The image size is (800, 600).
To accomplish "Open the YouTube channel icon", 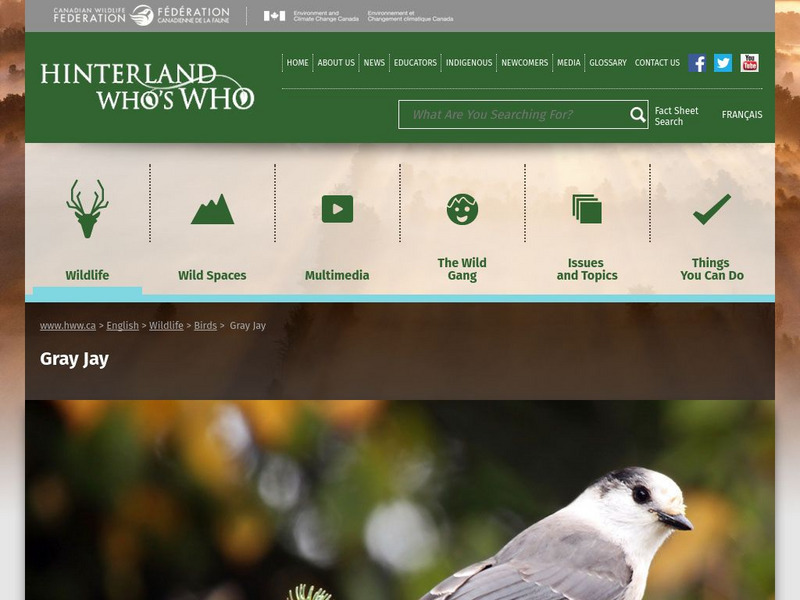I will [749, 63].
